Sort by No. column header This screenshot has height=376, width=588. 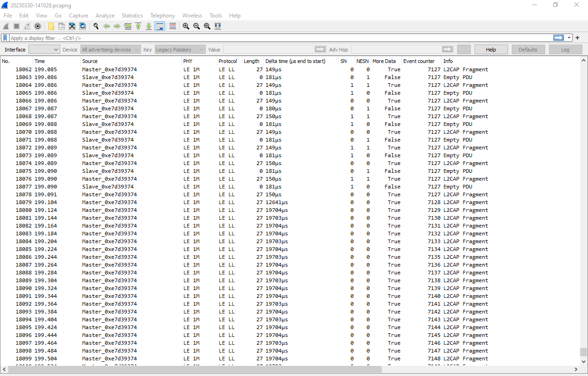[17, 61]
